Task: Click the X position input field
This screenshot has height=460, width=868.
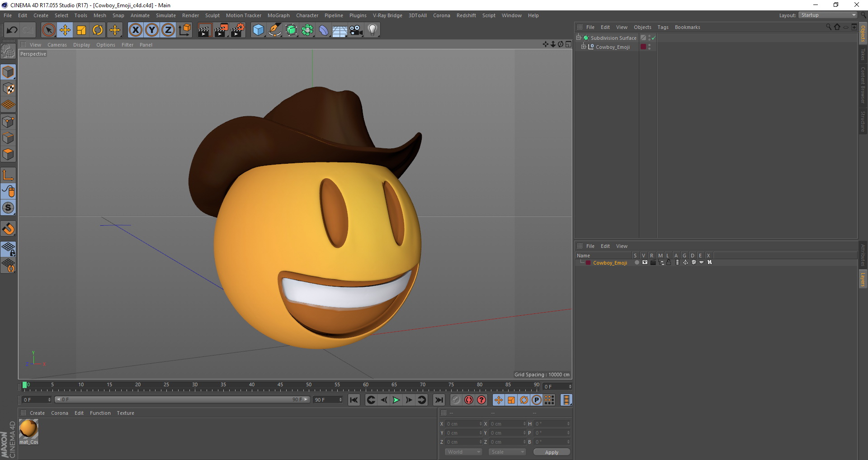Action: [x=464, y=424]
